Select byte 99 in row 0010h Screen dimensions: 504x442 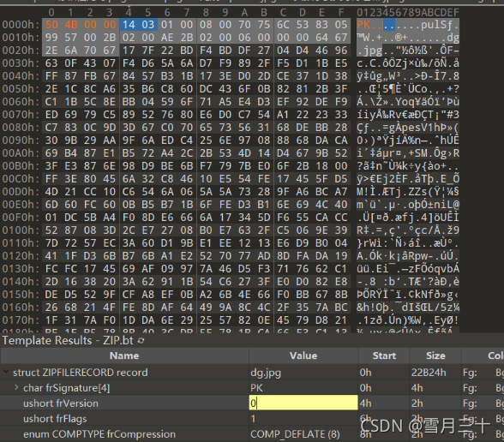point(51,38)
